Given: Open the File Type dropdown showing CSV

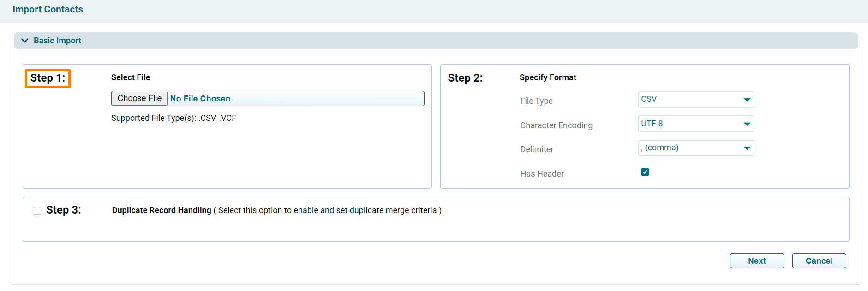Looking at the screenshot, I should (x=696, y=100).
